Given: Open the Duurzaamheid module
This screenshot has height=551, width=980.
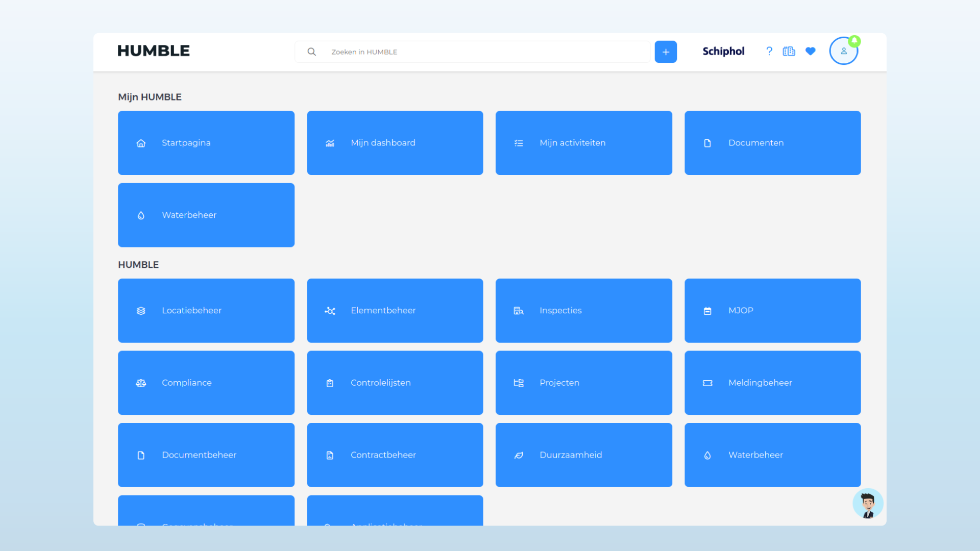Looking at the screenshot, I should [x=583, y=455].
